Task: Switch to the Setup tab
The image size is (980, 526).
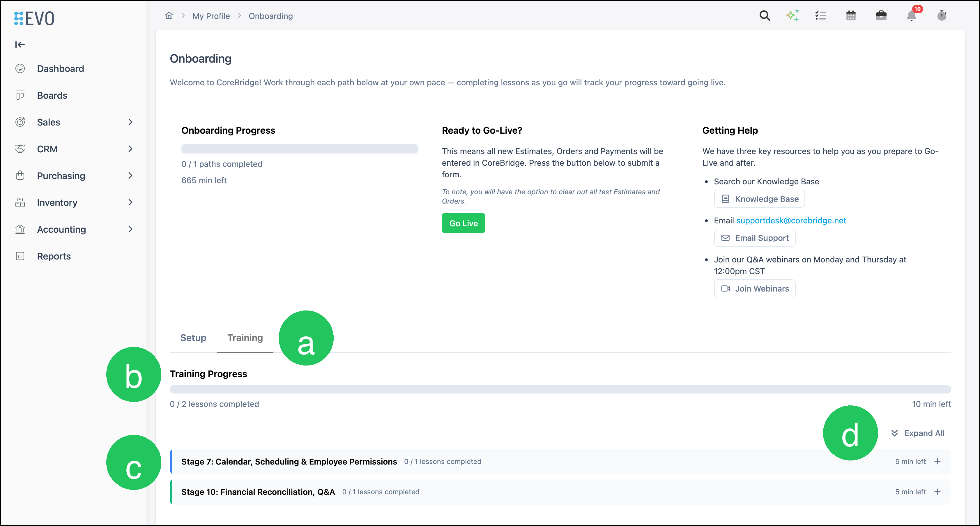Action: [x=193, y=338]
